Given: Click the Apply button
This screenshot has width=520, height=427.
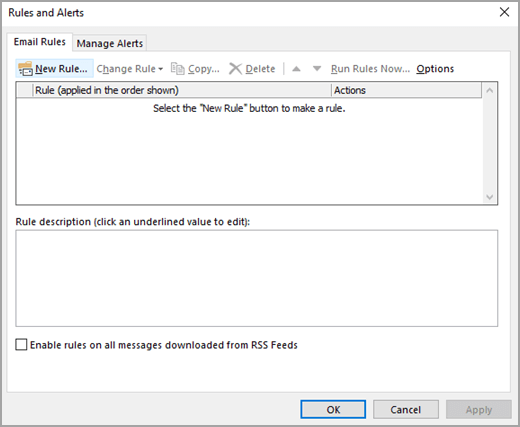Looking at the screenshot, I should tap(479, 409).
